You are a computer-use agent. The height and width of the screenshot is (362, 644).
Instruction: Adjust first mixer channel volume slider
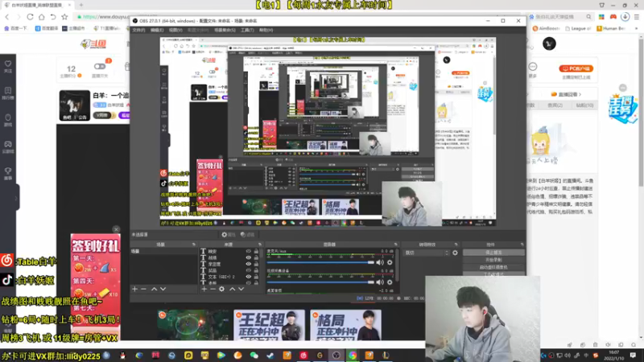tap(320, 262)
